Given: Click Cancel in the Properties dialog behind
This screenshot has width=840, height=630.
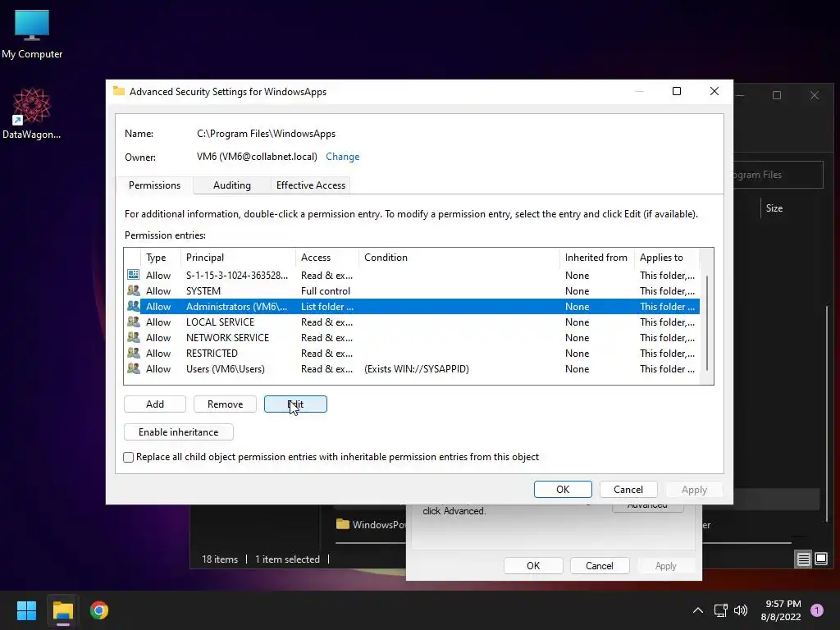Looking at the screenshot, I should click(599, 566).
